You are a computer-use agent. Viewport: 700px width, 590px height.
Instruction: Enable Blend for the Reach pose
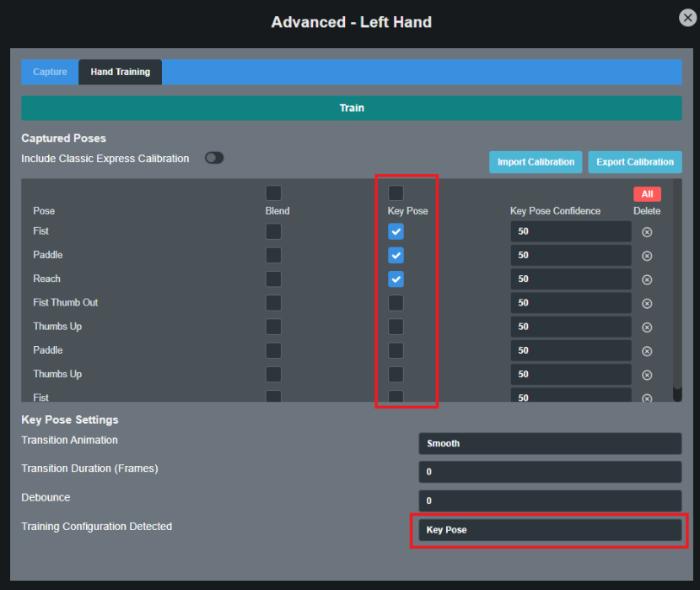click(273, 279)
